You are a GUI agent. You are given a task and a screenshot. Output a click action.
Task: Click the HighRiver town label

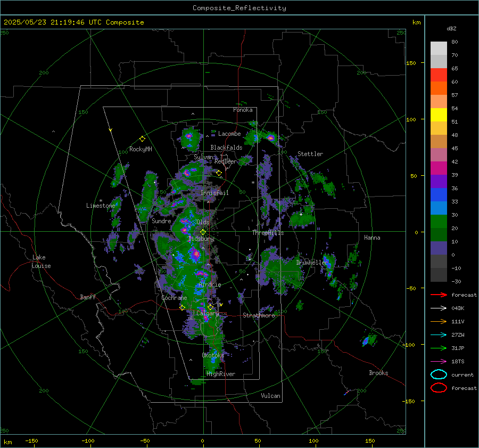tap(221, 374)
